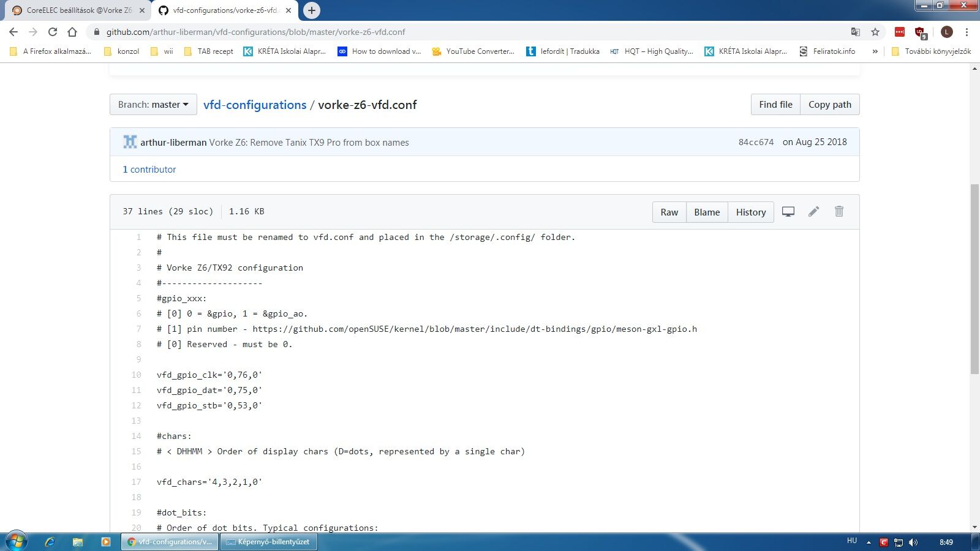Open HQT – High Quality bookmark
The image size is (980, 551).
tap(652, 51)
